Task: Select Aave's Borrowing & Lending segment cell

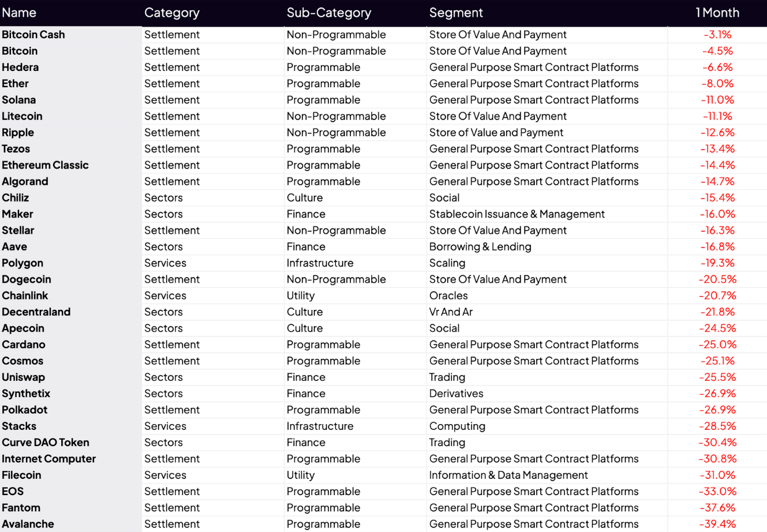Action: pyautogui.click(x=480, y=247)
